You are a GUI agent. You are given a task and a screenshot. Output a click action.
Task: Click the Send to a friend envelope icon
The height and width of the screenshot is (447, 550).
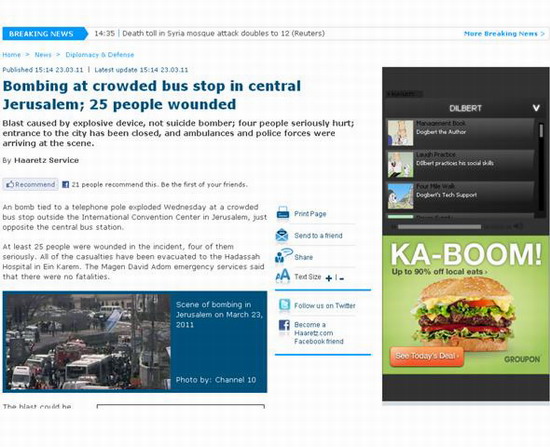[x=282, y=235]
